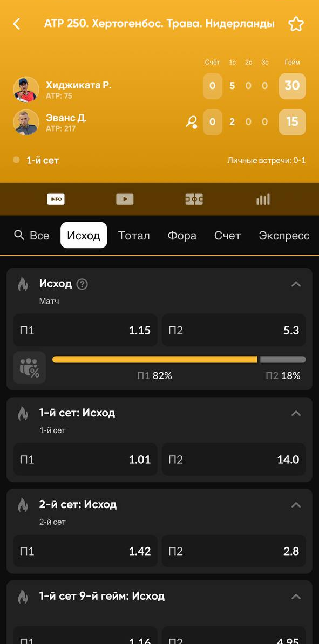This screenshot has width=319, height=644.
Task: Select match П1 odds 1.15
Action: [x=85, y=330]
